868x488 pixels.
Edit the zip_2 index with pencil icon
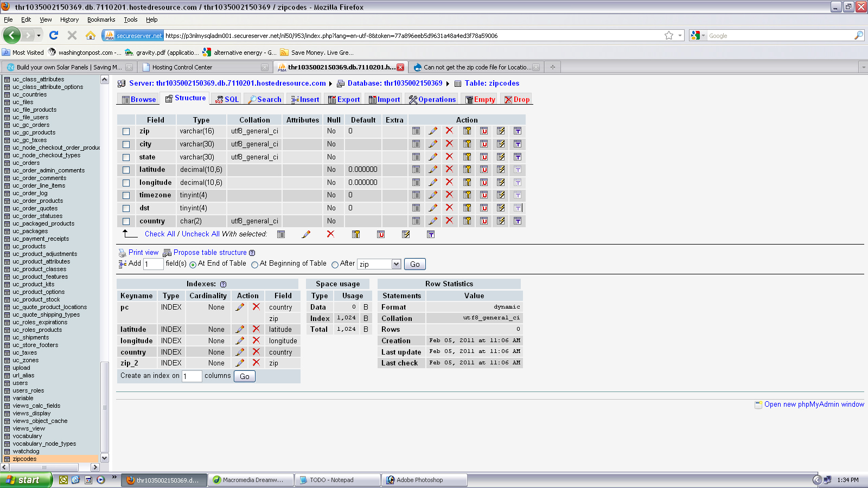tap(240, 363)
